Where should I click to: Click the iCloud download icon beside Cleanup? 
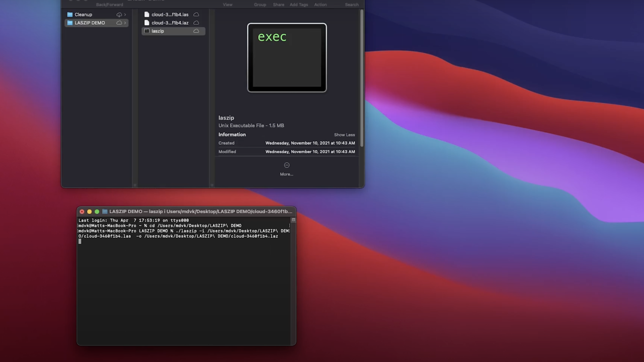pyautogui.click(x=119, y=15)
